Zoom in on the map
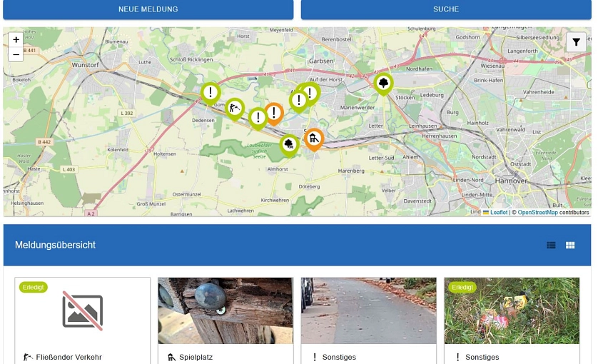The width and height of the screenshot is (598, 364). [16, 40]
